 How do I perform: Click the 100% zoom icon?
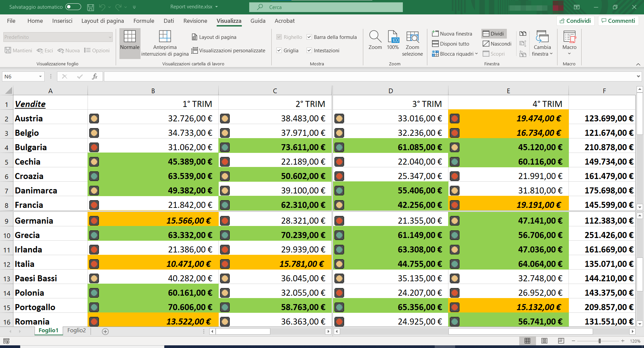click(x=393, y=37)
